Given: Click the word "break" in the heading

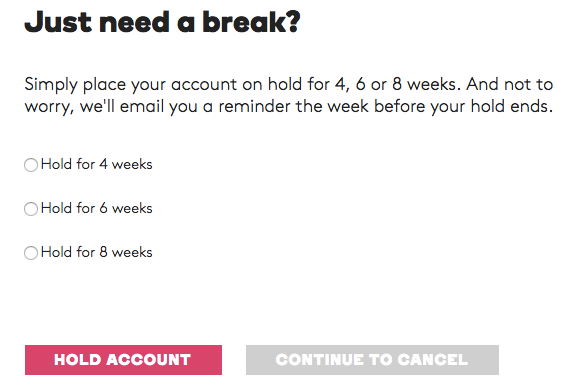Looking at the screenshot, I should click(x=245, y=22).
